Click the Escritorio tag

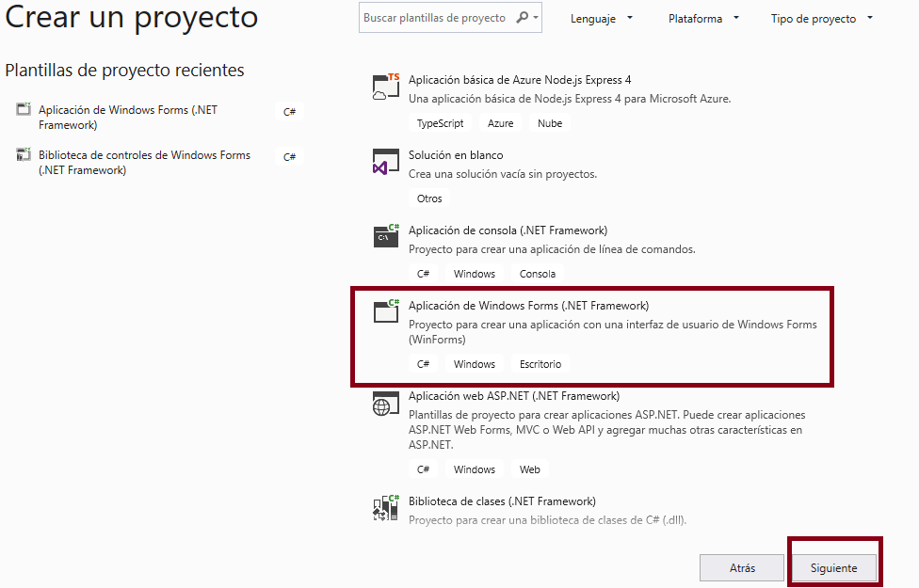(540, 364)
